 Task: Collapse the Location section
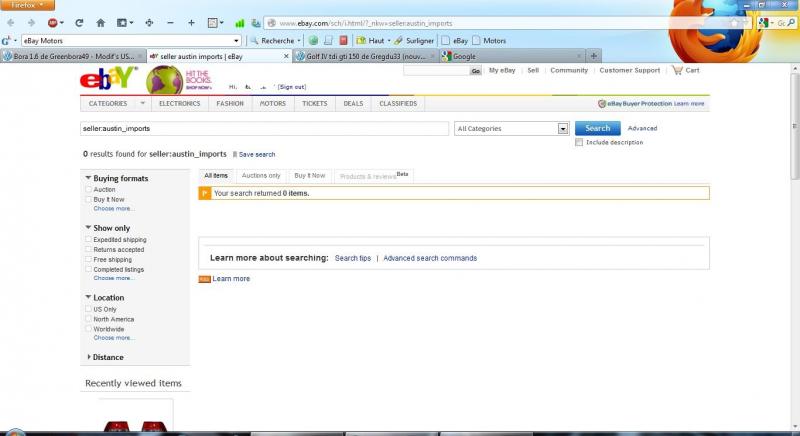tap(88, 297)
